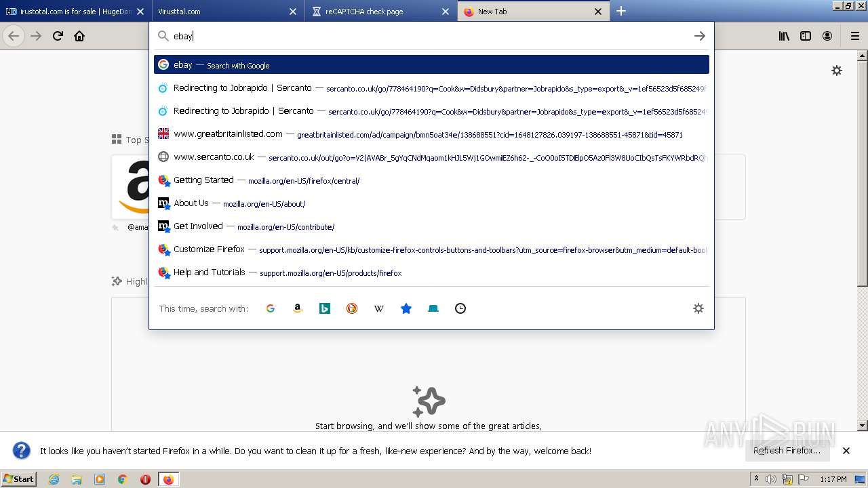868x488 pixels.
Task: Launch Internet Explorer from taskbar
Action: pyautogui.click(x=54, y=479)
